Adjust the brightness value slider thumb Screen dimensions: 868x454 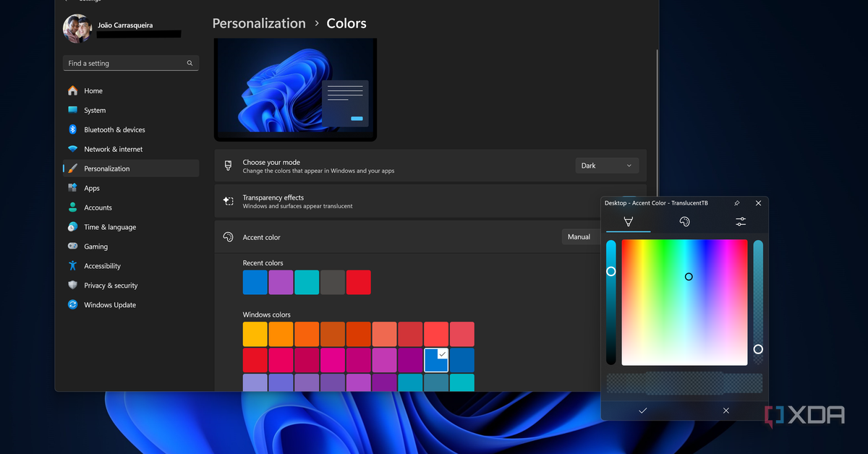[611, 271]
